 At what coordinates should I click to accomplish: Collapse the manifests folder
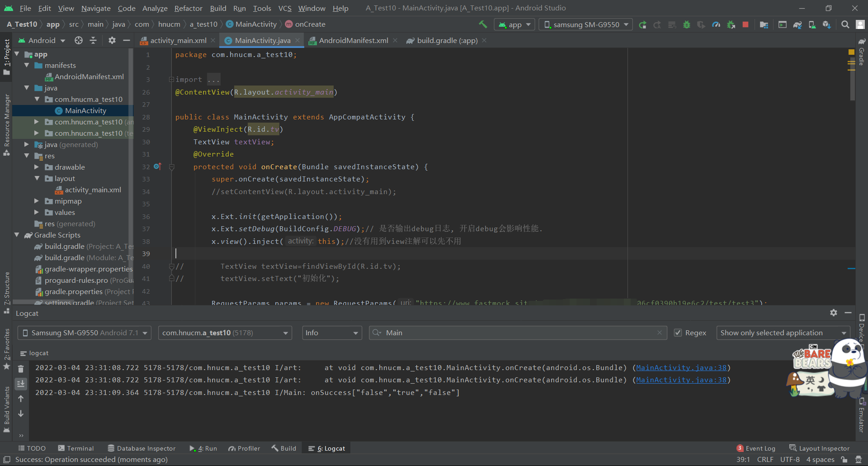[x=27, y=65]
